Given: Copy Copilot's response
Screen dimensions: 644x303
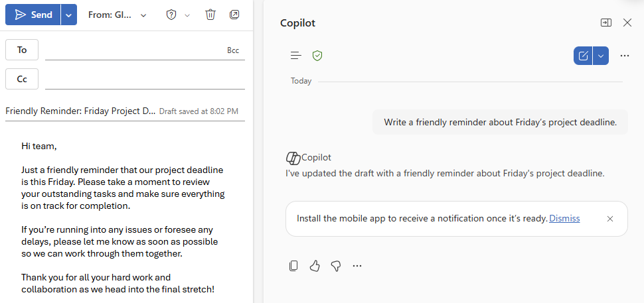Looking at the screenshot, I should (293, 266).
